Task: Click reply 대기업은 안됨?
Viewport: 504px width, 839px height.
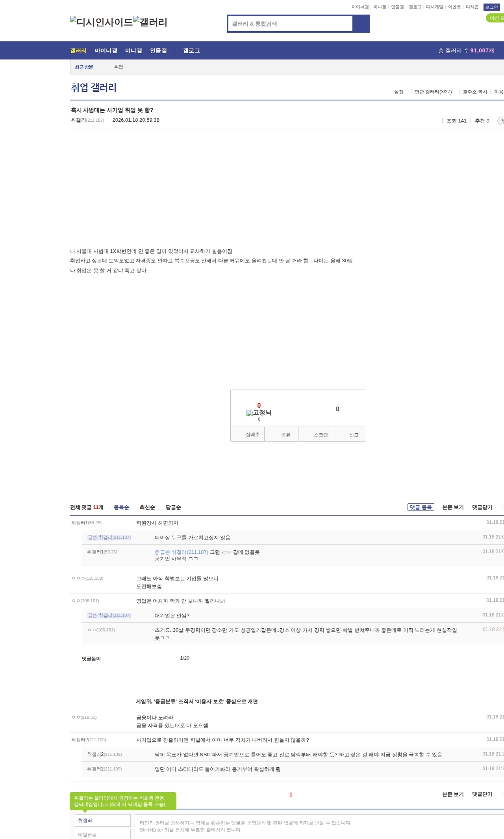Action: point(172,616)
